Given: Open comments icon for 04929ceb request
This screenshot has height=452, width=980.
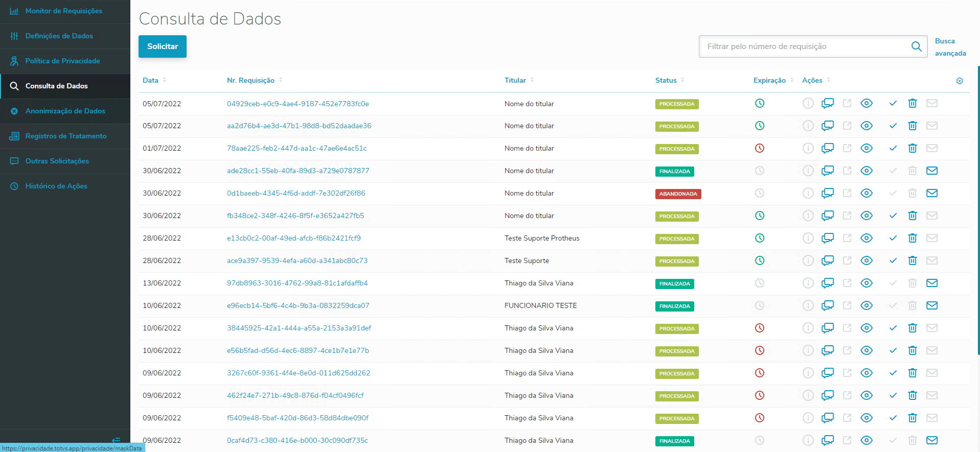Looking at the screenshot, I should (x=828, y=103).
